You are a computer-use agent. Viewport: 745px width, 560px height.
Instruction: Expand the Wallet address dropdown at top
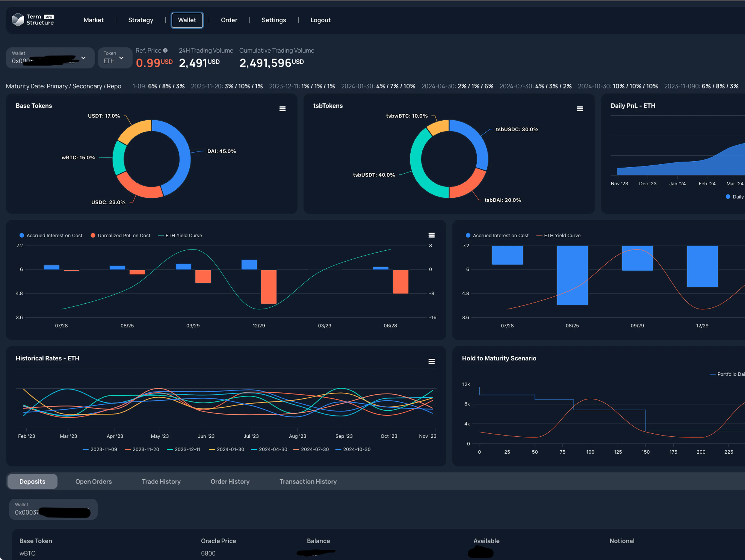(50, 58)
